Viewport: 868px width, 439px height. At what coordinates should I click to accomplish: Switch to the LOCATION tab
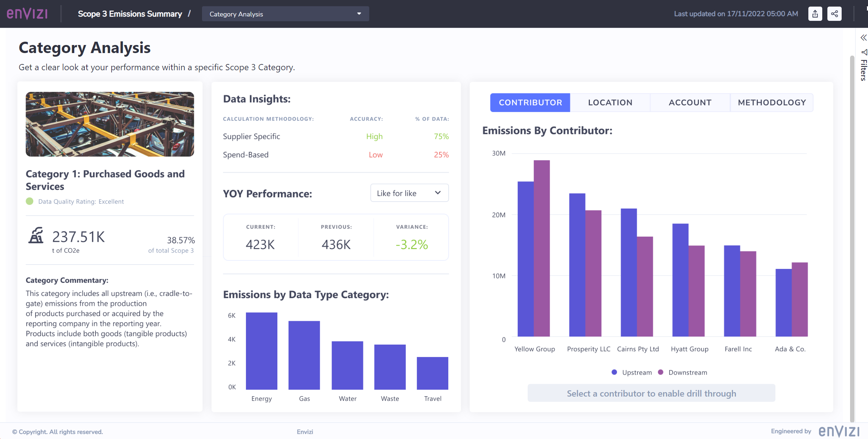click(610, 102)
